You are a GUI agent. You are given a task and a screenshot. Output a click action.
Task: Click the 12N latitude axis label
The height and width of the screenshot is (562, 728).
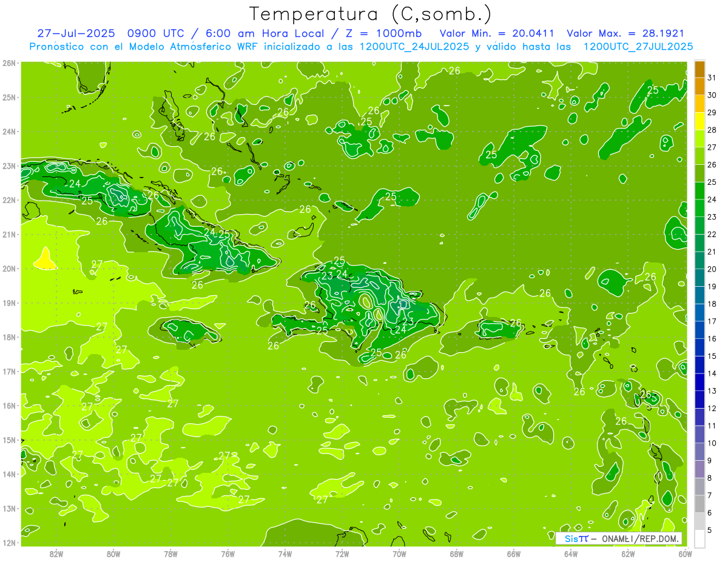tap(9, 543)
